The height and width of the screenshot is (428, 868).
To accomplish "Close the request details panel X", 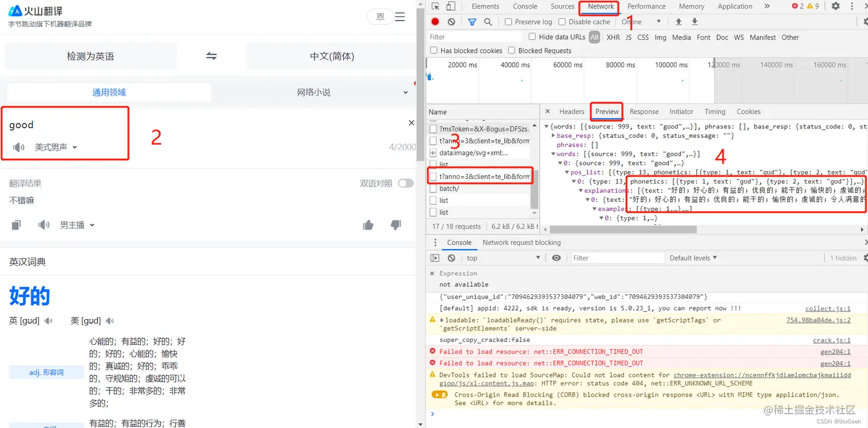I will click(x=548, y=111).
